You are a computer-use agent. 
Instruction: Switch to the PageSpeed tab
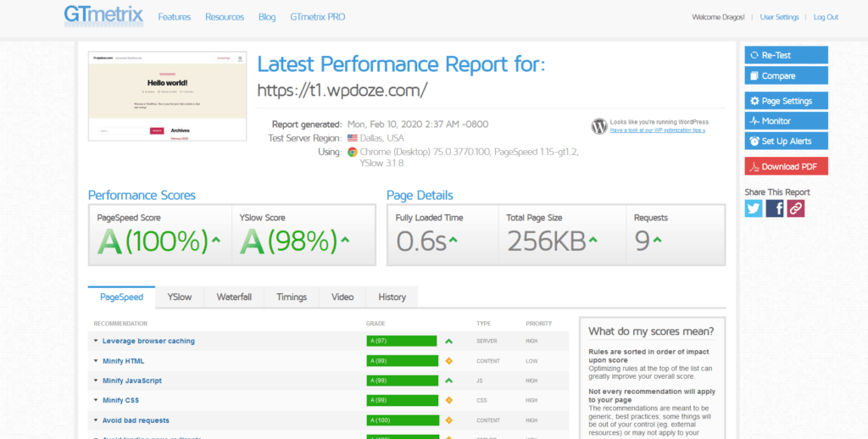pyautogui.click(x=122, y=297)
